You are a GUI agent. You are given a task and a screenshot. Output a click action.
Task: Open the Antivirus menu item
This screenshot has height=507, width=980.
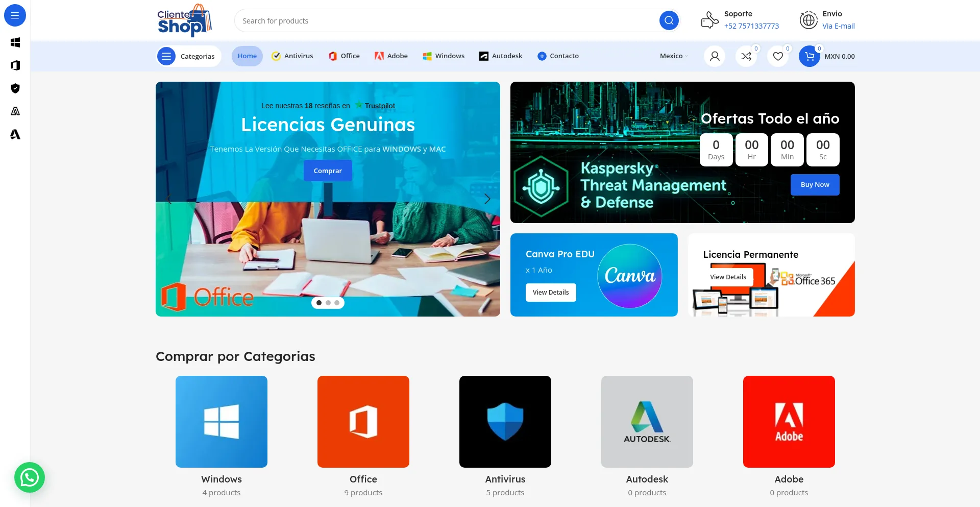click(292, 56)
